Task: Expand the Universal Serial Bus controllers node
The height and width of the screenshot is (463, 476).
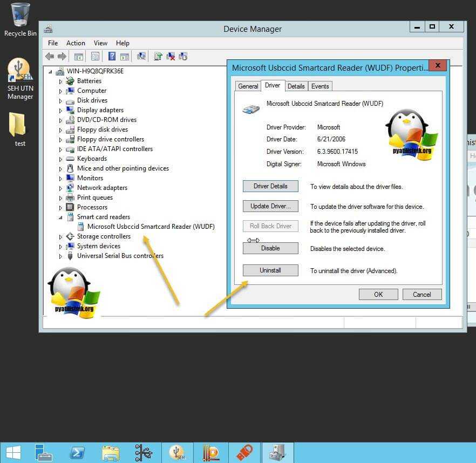Action: [61, 256]
